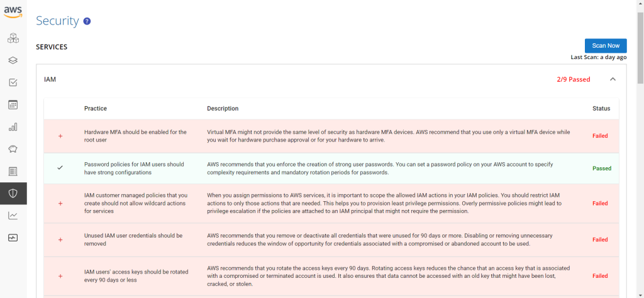Screen dimensions: 644x298
Task: Click 'Unused IAM user credentials' practice text
Action: [x=133, y=240]
